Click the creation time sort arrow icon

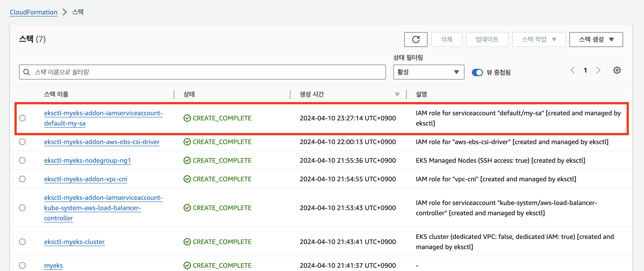pyautogui.click(x=397, y=94)
